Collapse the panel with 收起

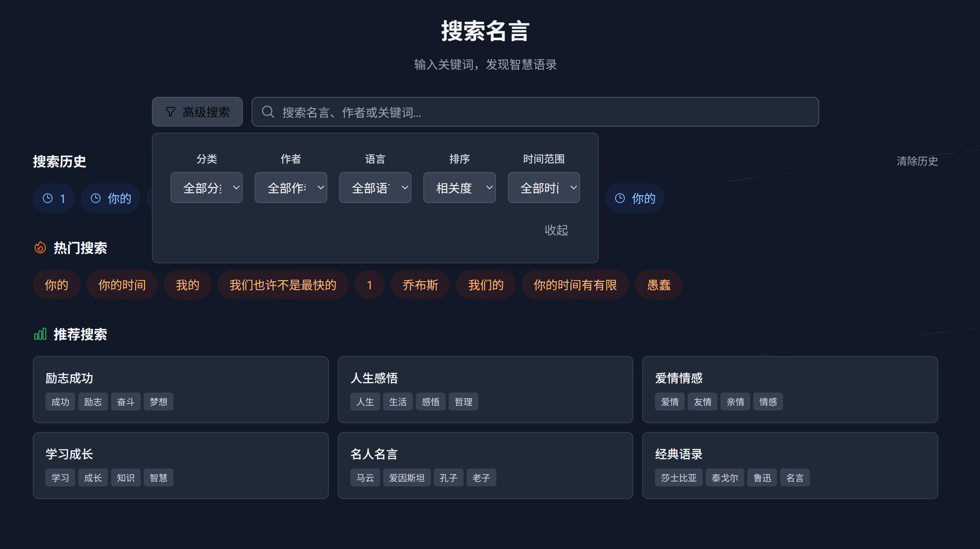click(x=556, y=230)
